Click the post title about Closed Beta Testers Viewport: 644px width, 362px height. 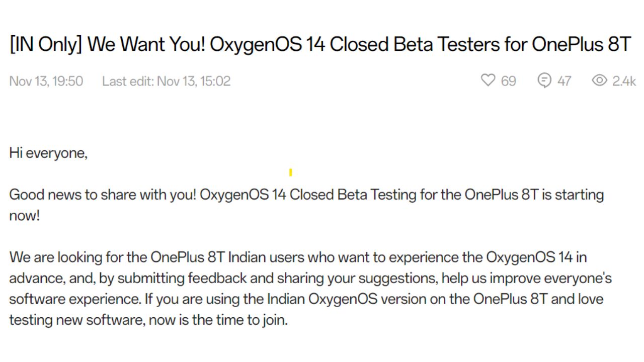pyautogui.click(x=320, y=45)
